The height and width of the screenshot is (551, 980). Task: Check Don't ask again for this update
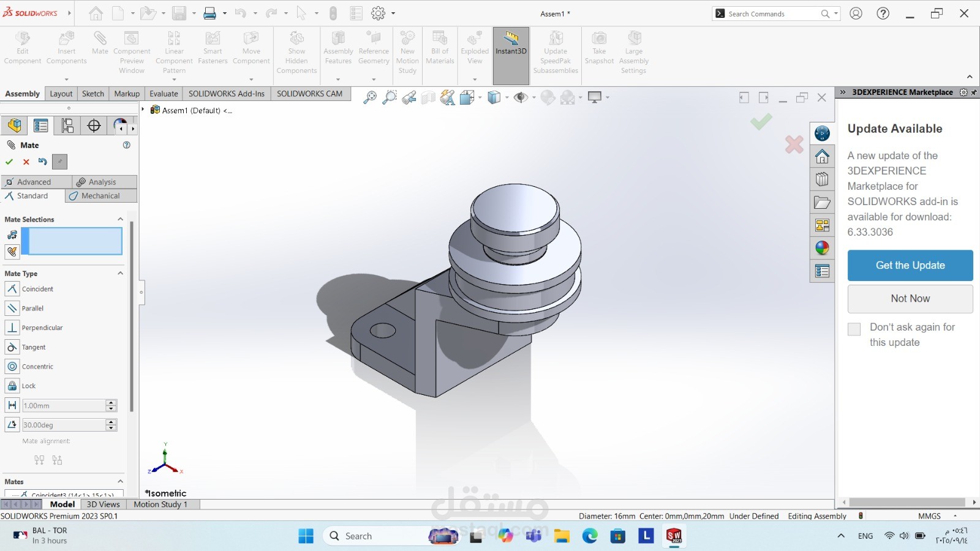point(854,329)
